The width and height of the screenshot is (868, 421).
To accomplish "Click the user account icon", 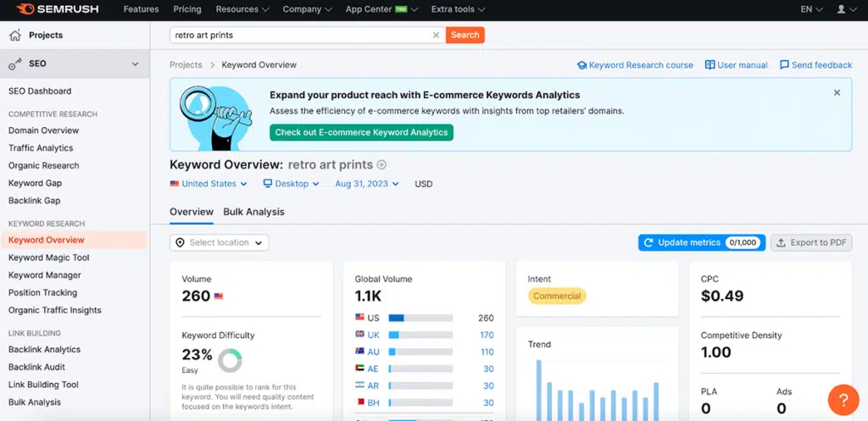I will pyautogui.click(x=842, y=9).
